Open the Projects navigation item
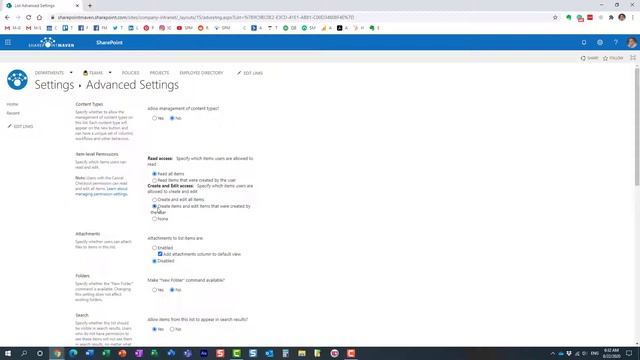Screen dimensions: 640x360 159,73
